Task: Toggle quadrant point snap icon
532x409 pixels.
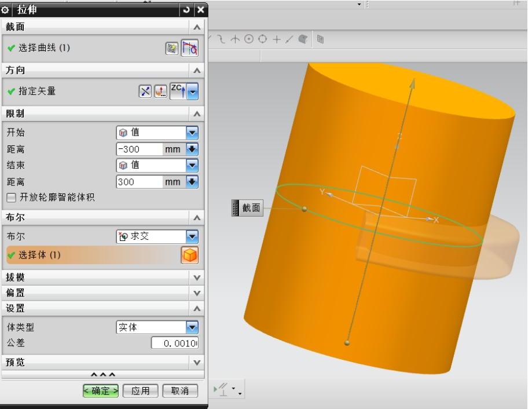Action: [262, 39]
